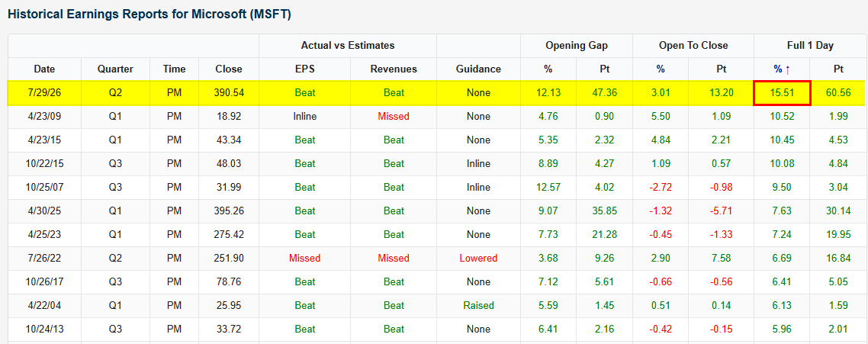Sort by the Time column header
The width and height of the screenshot is (868, 344).
tap(174, 69)
